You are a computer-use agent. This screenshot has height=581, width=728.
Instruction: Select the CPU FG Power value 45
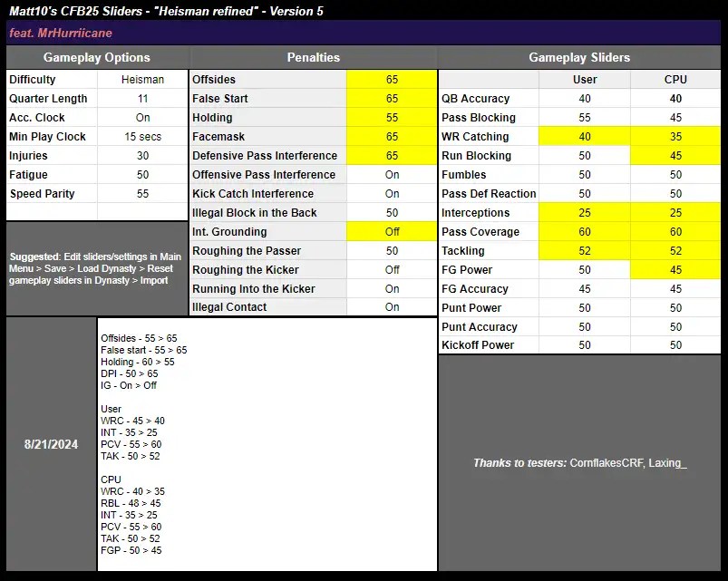(x=675, y=269)
